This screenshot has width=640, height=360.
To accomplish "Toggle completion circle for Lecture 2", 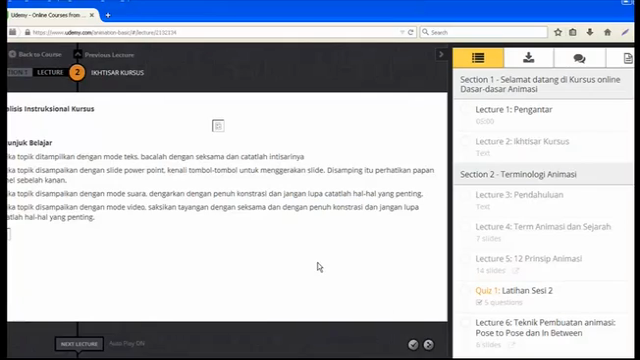I will point(465,141).
